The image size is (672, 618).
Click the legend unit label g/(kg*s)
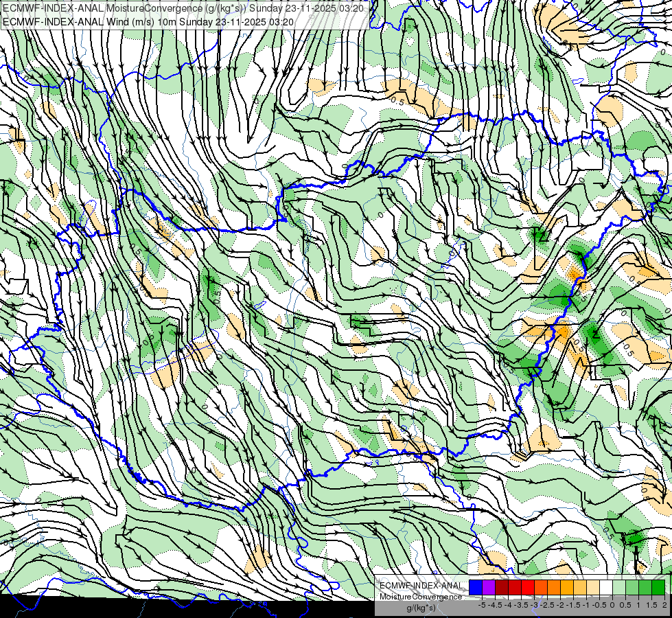click(x=421, y=608)
